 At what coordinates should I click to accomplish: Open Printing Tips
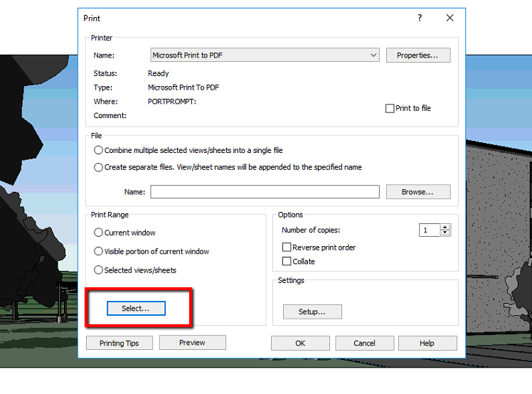[x=119, y=343]
